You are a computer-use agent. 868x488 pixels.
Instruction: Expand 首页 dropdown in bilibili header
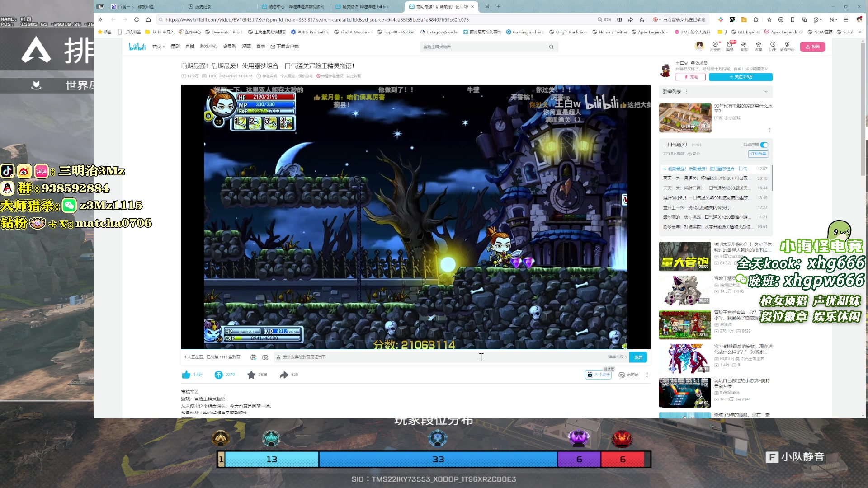(x=159, y=47)
